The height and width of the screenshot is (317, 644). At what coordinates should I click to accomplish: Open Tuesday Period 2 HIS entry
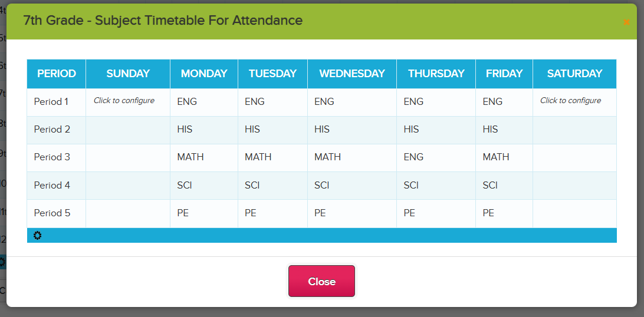272,130
